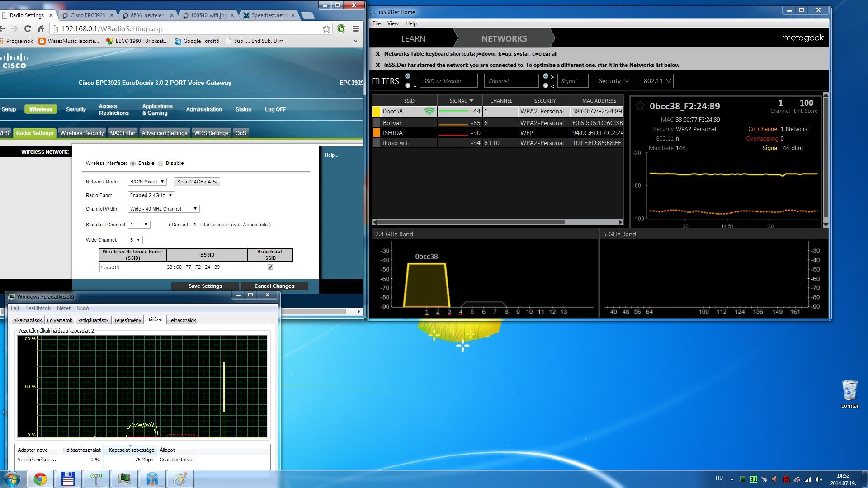Click the Scan 2.4GHz APs button
Viewport: 868px width, 488px height.
pyautogui.click(x=197, y=182)
